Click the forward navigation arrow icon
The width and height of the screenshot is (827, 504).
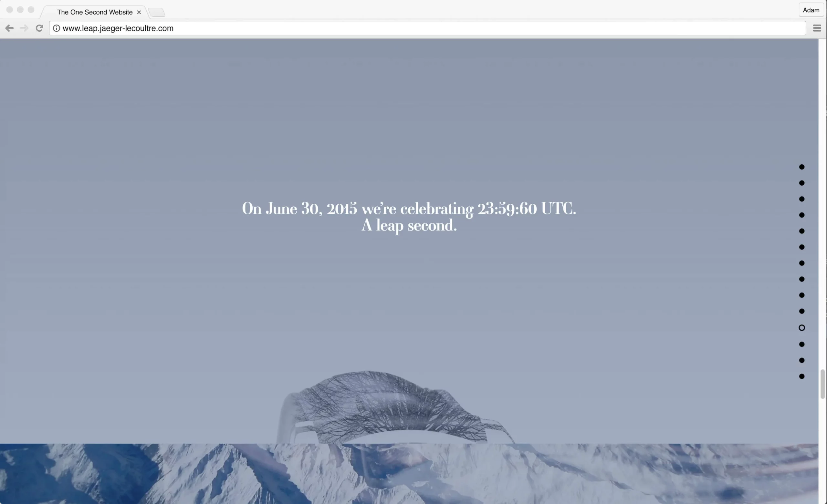pos(24,28)
